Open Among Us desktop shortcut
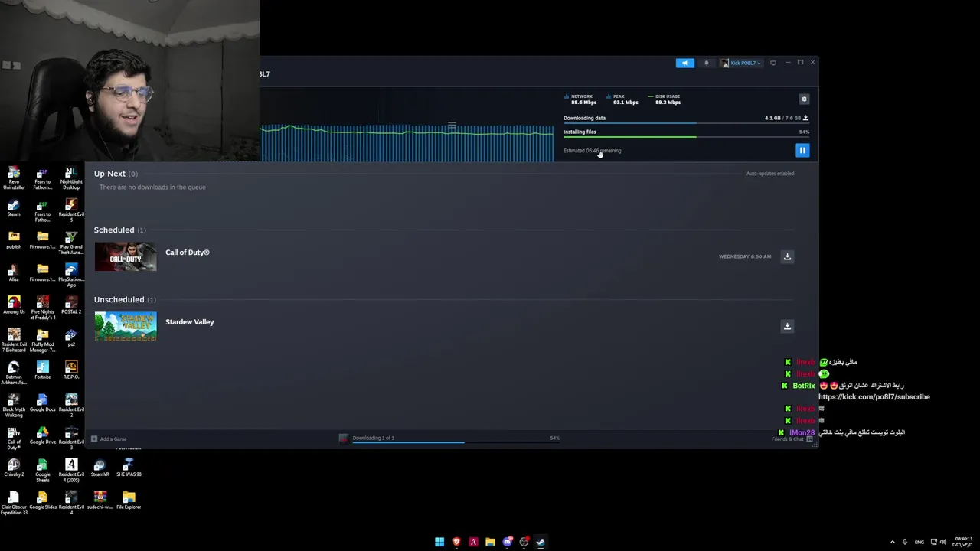The height and width of the screenshot is (551, 980). click(14, 305)
